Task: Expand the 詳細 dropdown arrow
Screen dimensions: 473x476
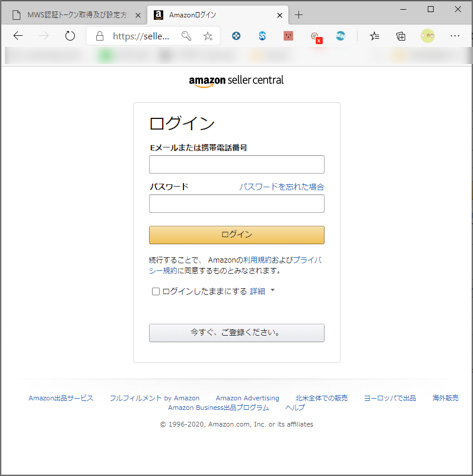Action: point(272,290)
